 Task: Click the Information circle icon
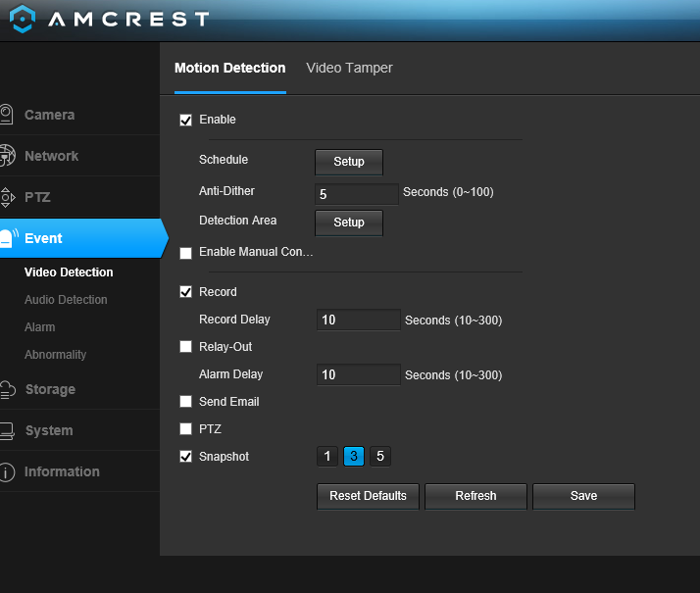7,471
